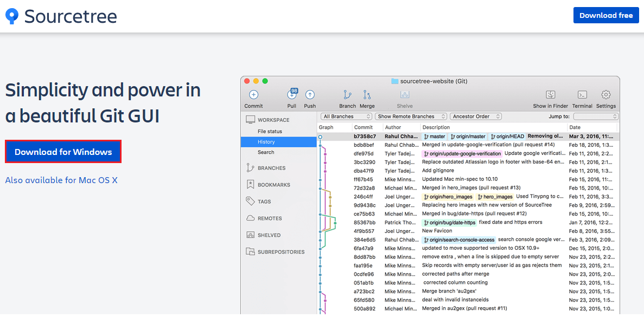Open the Settings gear icon
Image resolution: width=644 pixels, height=318 pixels.
[606, 95]
